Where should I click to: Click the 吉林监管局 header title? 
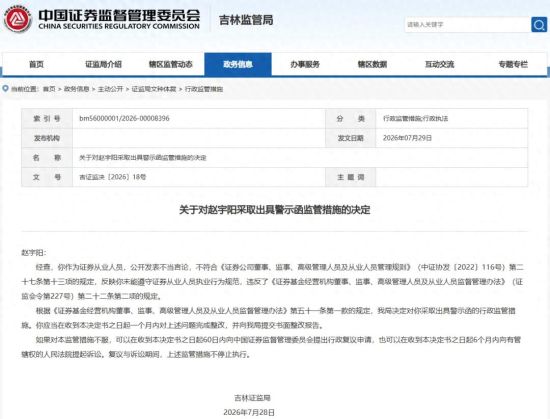tap(246, 20)
